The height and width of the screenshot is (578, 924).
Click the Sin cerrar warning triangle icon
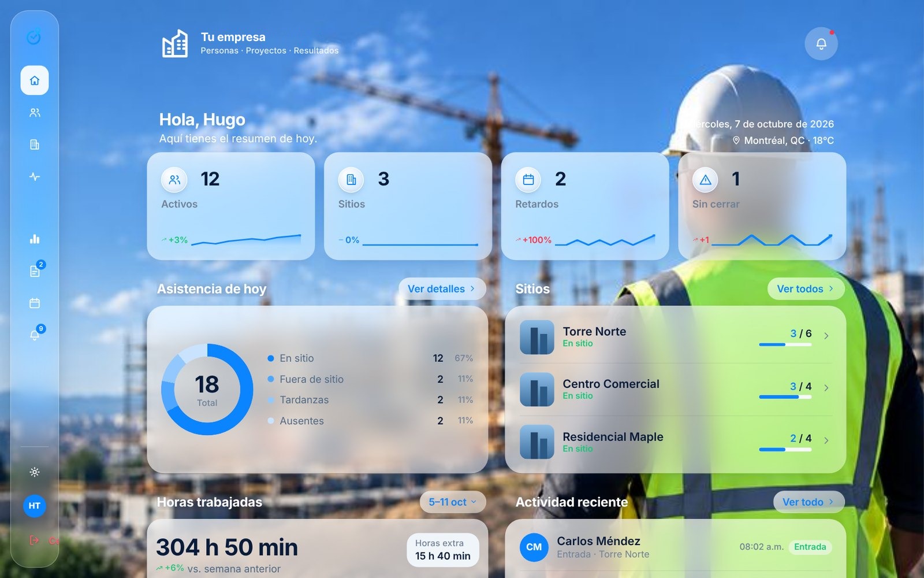tap(705, 180)
